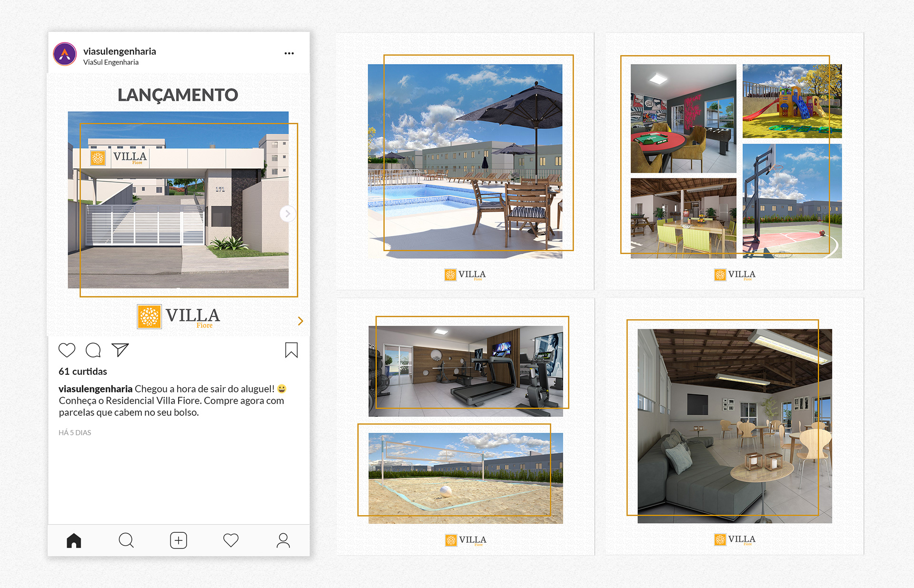Viewport: 914px width, 588px height.
Task: Like the post with heart icon
Action: pos(67,350)
